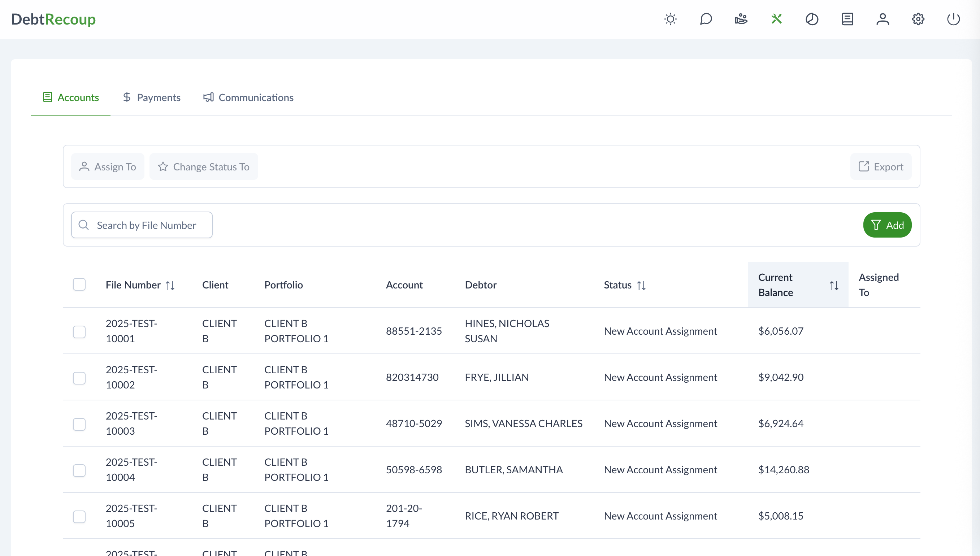
Task: Switch to the Payments tab
Action: [151, 97]
